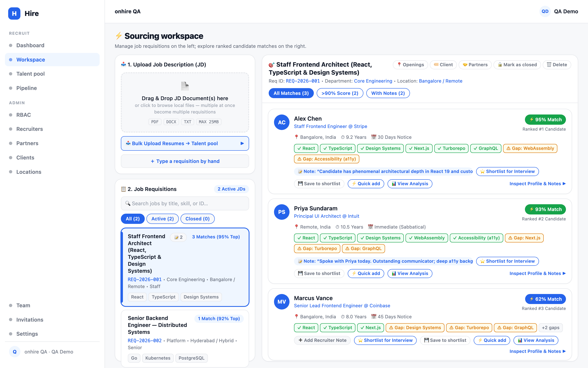Viewport: 588px width, 368px height.
Task: Open REQ-2026-001 link in requisition header
Action: (x=303, y=81)
